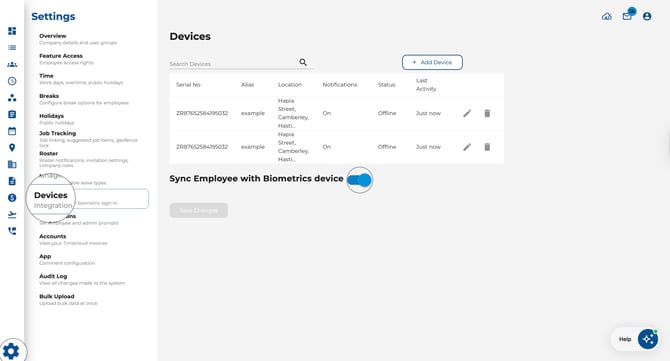The height and width of the screenshot is (361, 670).
Task: Click the cloud upload icon at top
Action: click(x=607, y=17)
